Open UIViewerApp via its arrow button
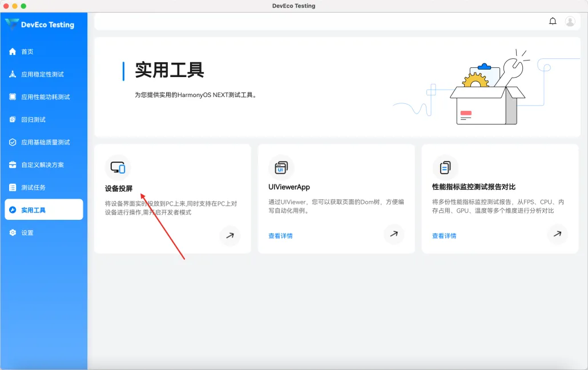Viewport: 588px width, 370px height. (x=394, y=234)
